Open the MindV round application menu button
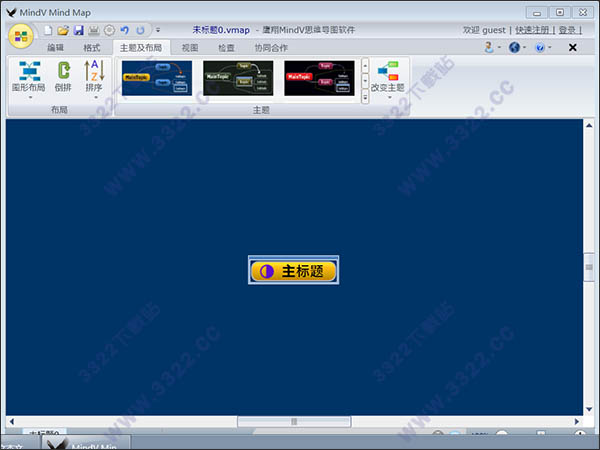 pos(21,36)
